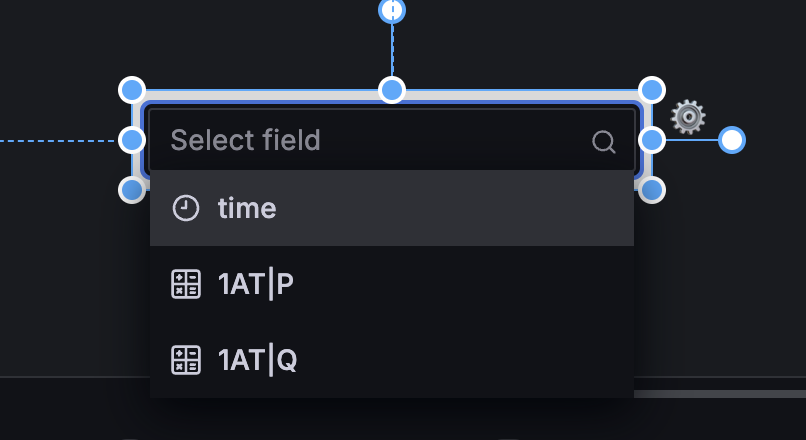806x440 pixels.
Task: Click the number-type icon beside 1AT|Q
Action: click(186, 360)
